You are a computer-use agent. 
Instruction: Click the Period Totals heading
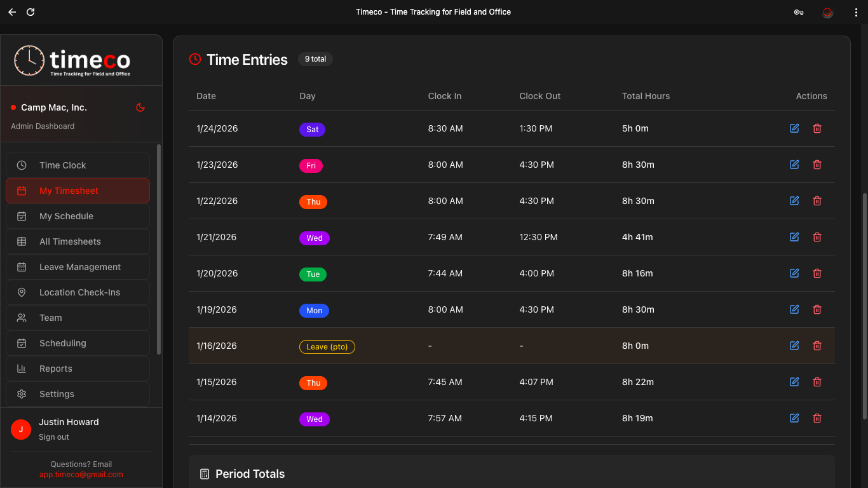click(250, 474)
